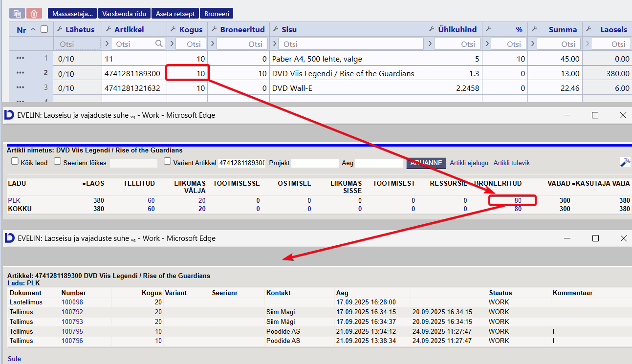
Task: Click the copy rows icon
Action: pos(17,14)
